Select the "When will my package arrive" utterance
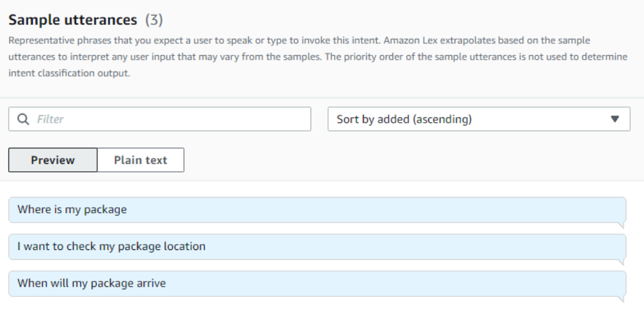Image resolution: width=644 pixels, height=313 pixels. pos(317,283)
